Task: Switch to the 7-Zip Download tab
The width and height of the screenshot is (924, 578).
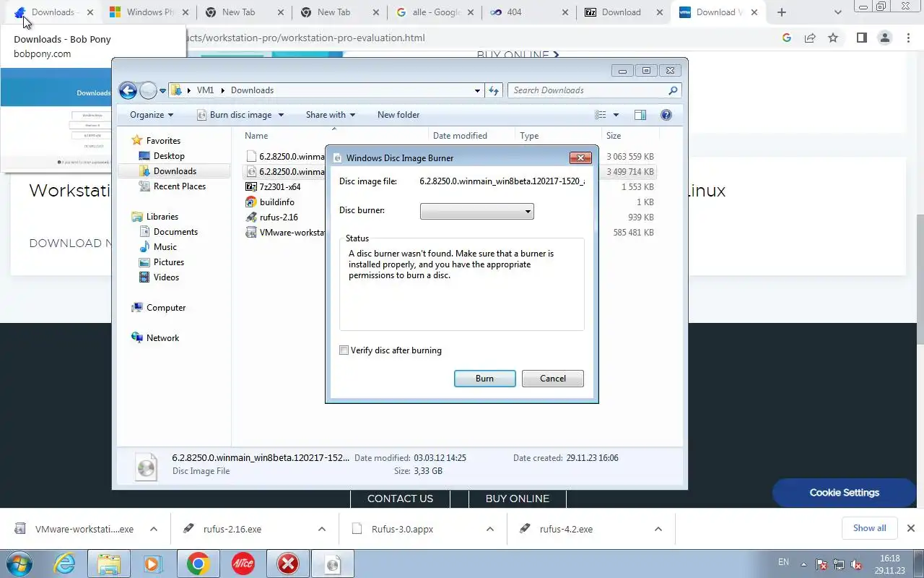Action: click(624, 12)
